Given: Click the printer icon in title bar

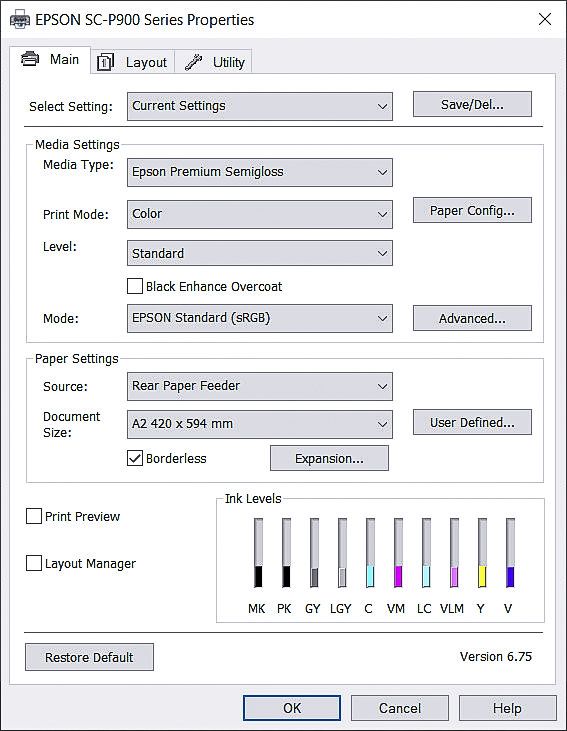Looking at the screenshot, I should [19, 20].
